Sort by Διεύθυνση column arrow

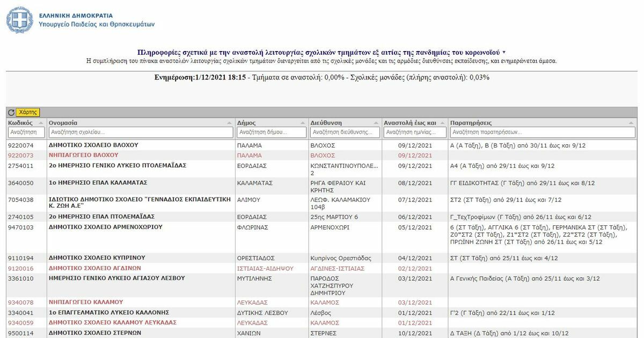[x=377, y=123]
